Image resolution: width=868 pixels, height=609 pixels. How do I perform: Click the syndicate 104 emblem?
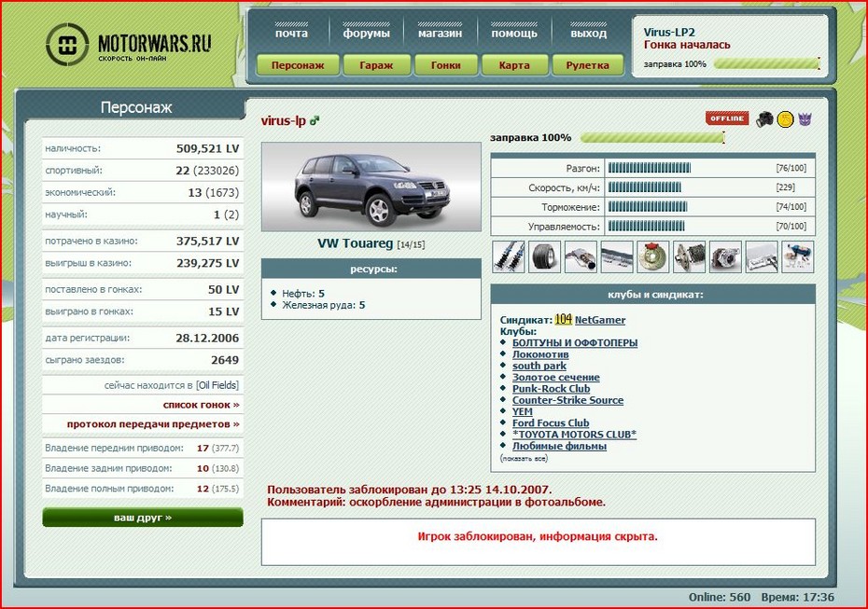[x=563, y=319]
